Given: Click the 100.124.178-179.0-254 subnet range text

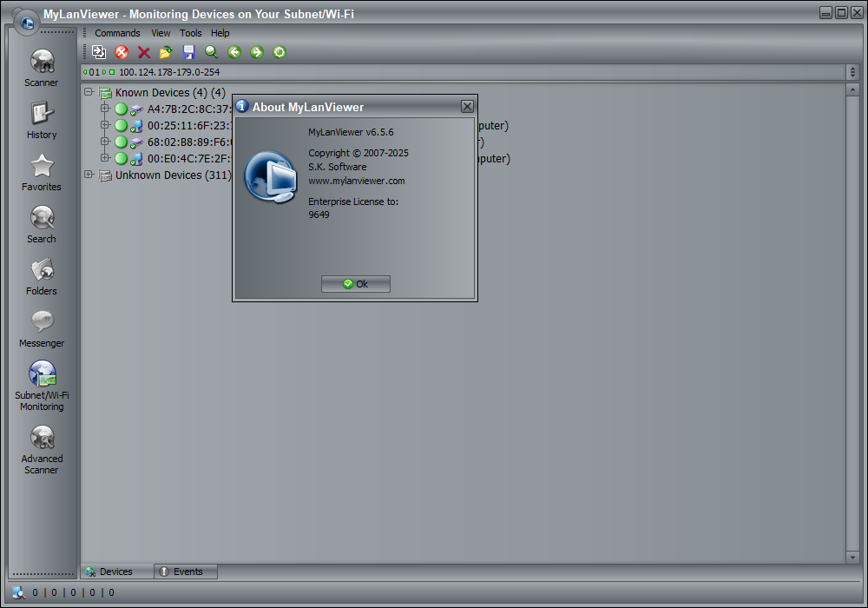Looking at the screenshot, I should 169,72.
